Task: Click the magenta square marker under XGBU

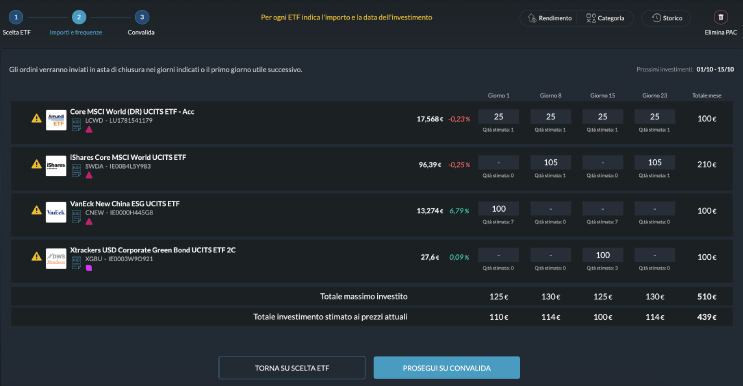Action: 89,268
